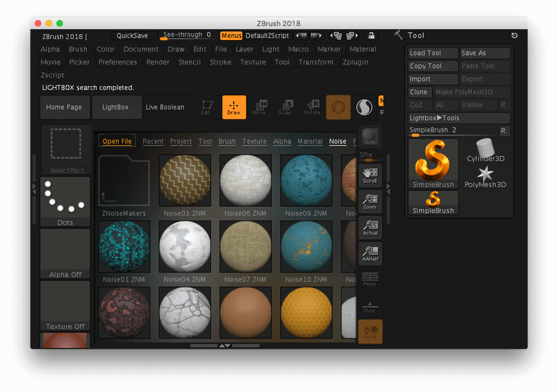Open the large SimpleBrush tool thumbnail
Image resolution: width=558 pixels, height=392 pixels.
433,163
